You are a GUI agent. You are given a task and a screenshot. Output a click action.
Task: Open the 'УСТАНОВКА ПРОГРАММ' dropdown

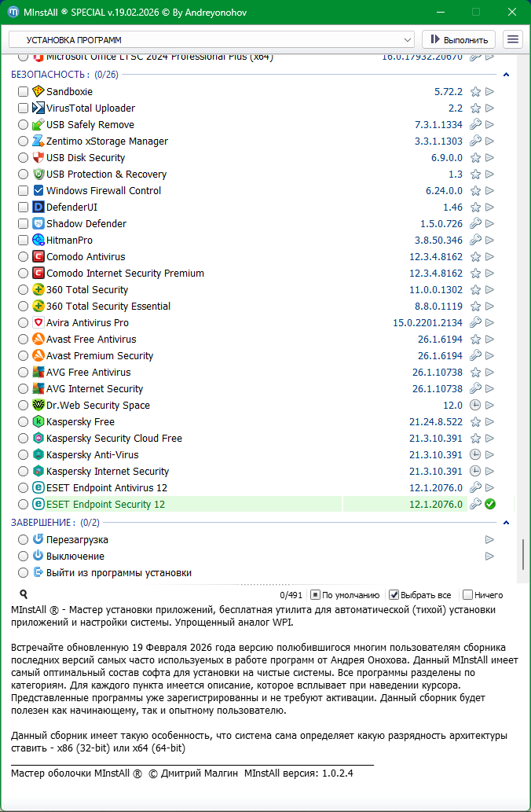[x=211, y=39]
